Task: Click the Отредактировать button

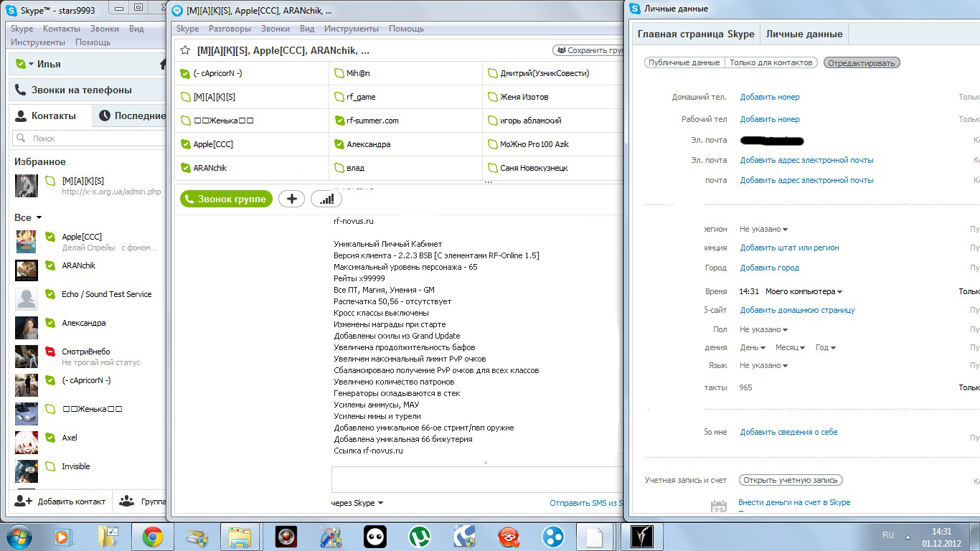Action: pyautogui.click(x=862, y=62)
